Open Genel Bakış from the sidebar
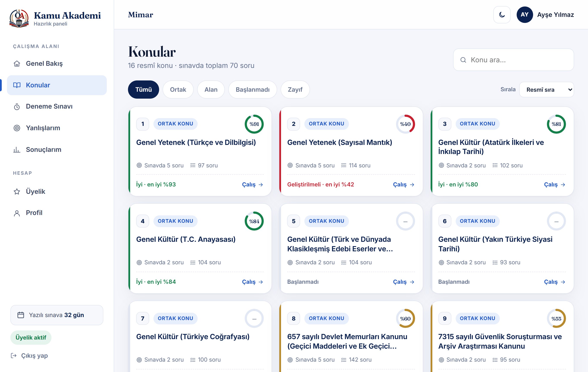 click(57, 64)
